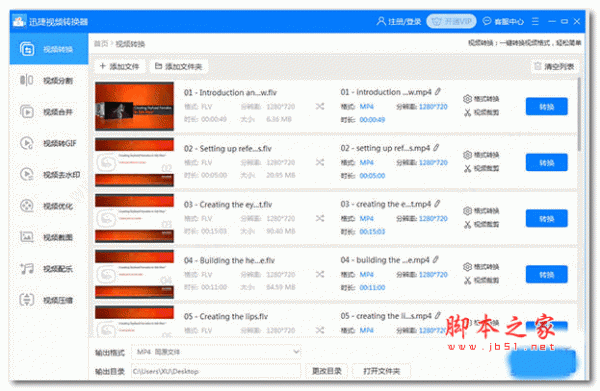Click 清空列表 trash button

point(554,67)
